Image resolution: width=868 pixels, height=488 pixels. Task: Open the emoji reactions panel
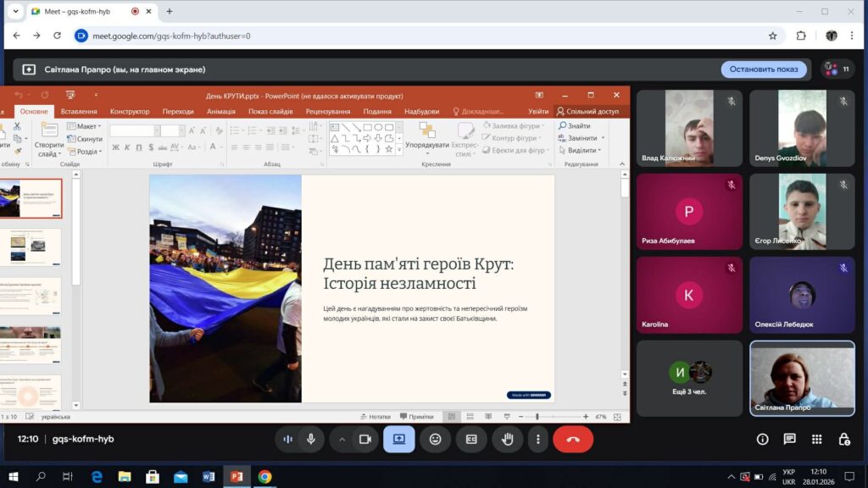435,439
